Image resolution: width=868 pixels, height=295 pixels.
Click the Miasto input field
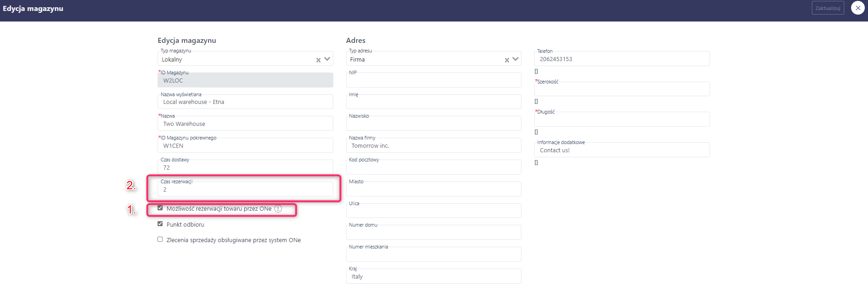click(x=434, y=189)
